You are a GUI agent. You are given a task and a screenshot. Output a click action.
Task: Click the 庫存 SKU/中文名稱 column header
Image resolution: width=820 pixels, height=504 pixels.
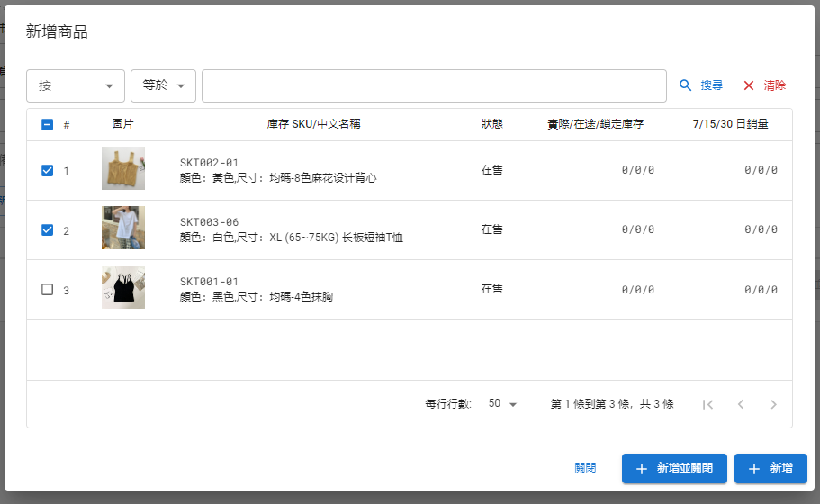pos(314,124)
